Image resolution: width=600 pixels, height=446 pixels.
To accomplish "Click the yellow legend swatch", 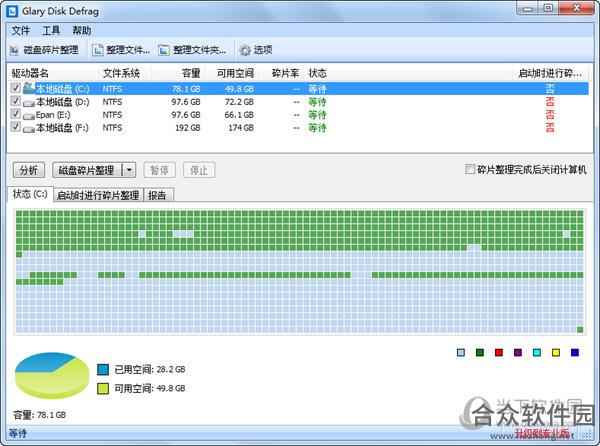I will tap(556, 352).
